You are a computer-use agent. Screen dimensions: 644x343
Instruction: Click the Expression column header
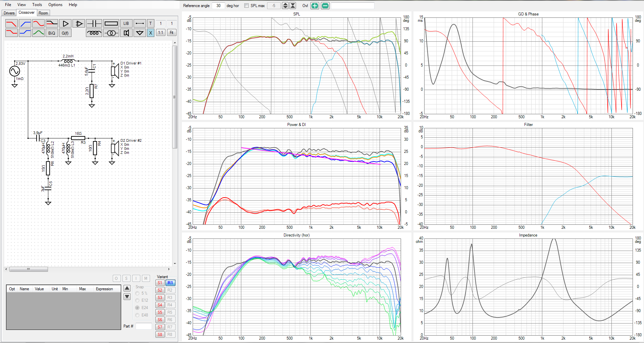point(104,289)
